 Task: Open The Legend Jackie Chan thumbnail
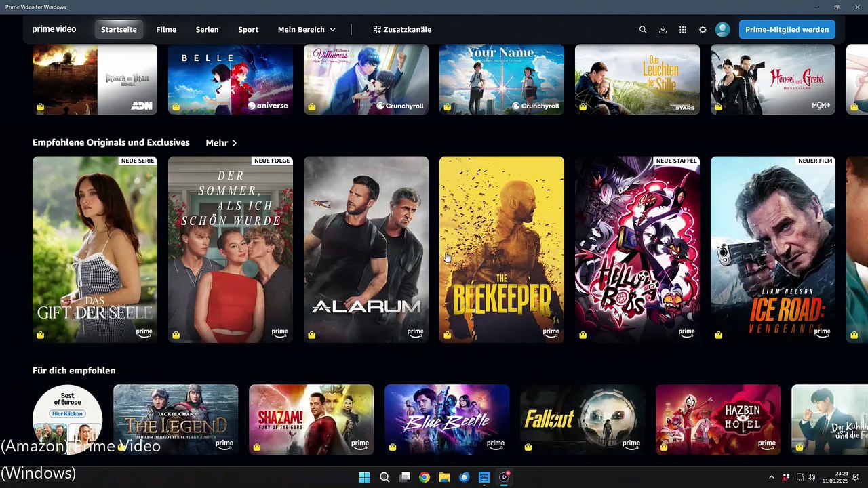point(176,420)
